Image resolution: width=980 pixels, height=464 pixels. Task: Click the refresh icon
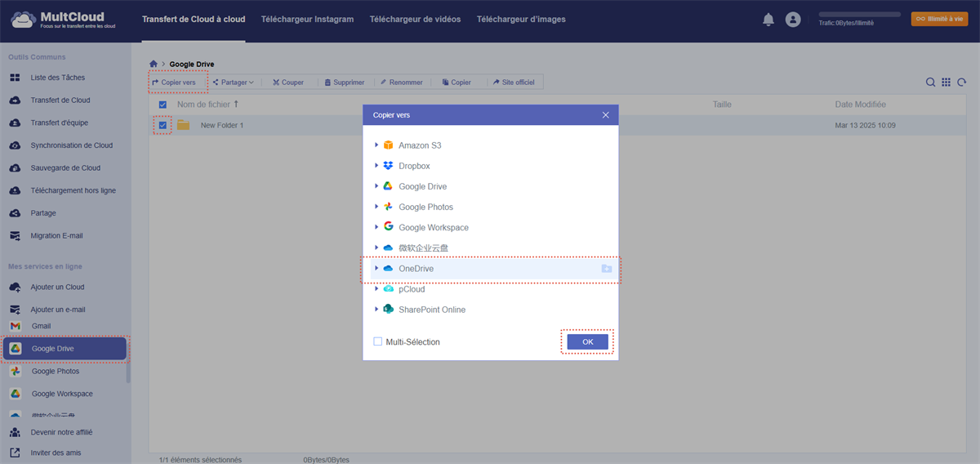962,83
